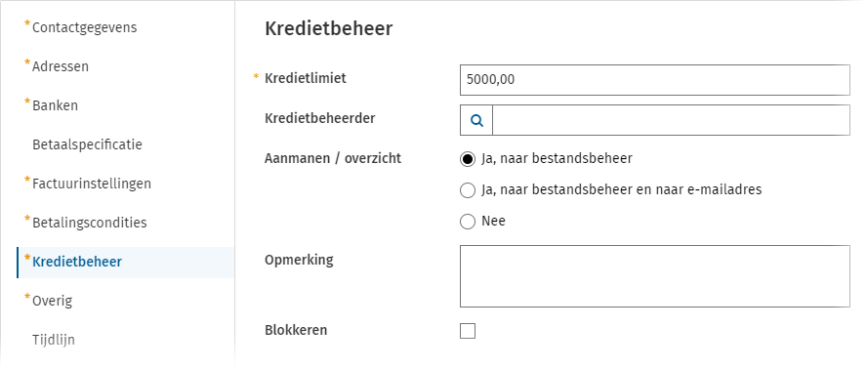868x369 pixels.
Task: Show the Tijdlijn section
Action: tap(53, 340)
